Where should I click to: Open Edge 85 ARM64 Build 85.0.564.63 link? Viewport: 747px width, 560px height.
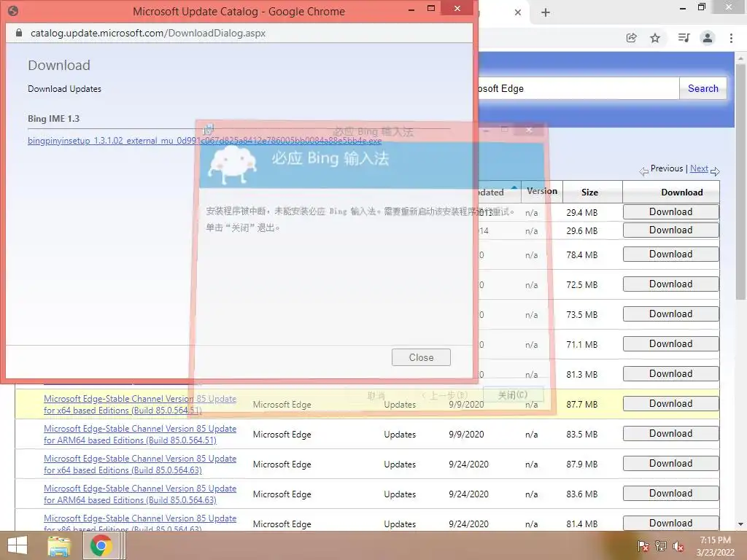click(x=139, y=494)
